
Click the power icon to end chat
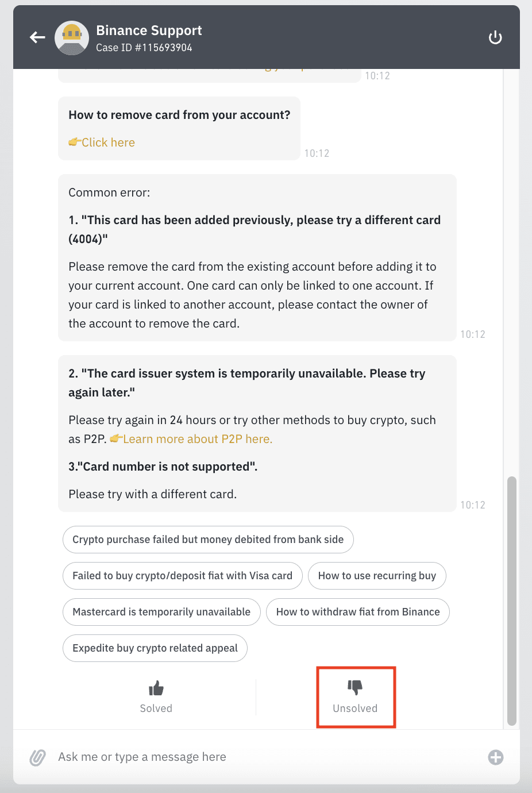495,37
